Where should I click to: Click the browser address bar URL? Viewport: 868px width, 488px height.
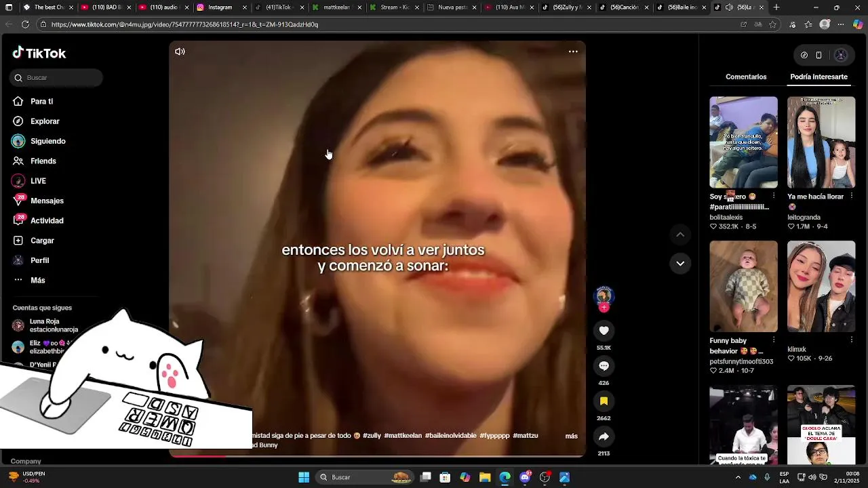tap(184, 24)
